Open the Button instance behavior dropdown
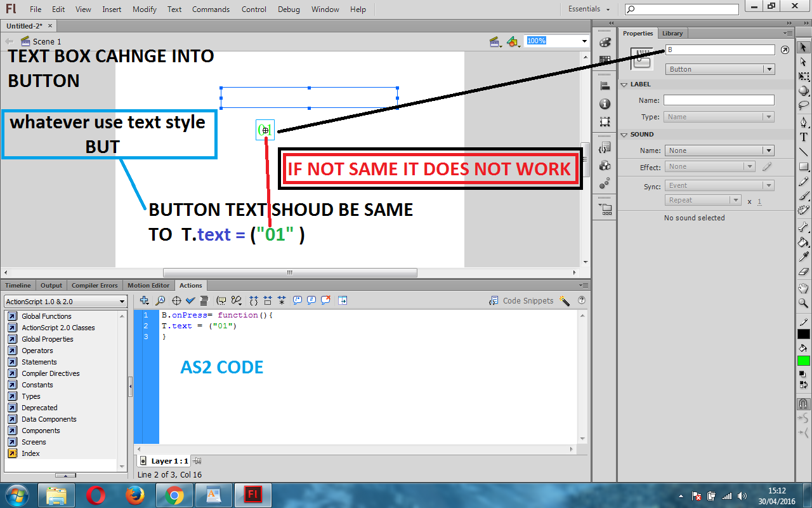Image resolution: width=812 pixels, height=508 pixels. pos(720,69)
